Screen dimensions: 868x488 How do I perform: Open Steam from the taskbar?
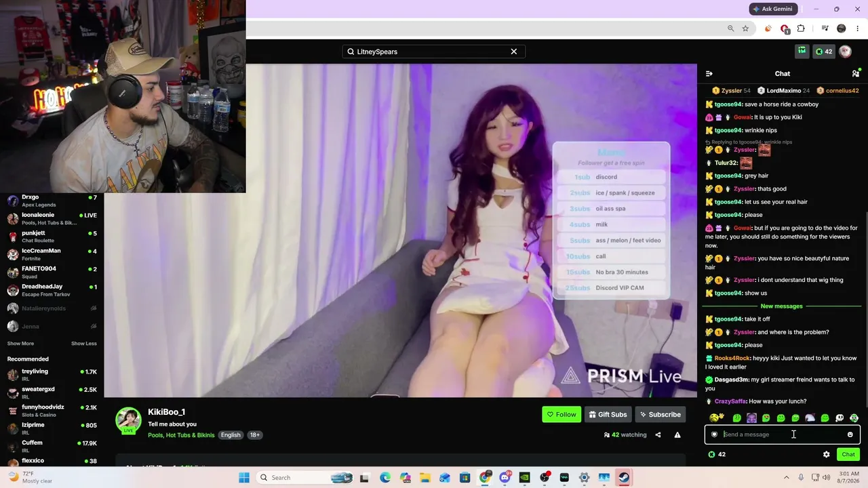(624, 478)
